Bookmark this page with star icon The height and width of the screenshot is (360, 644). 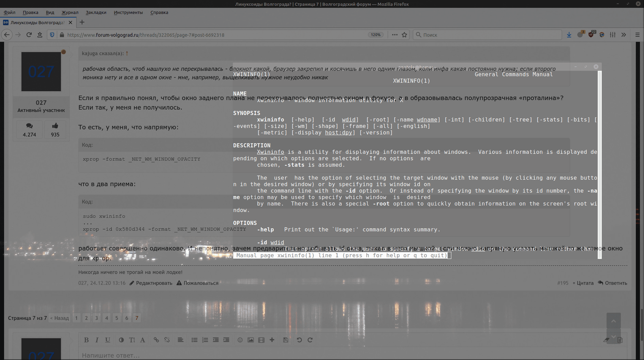coord(404,35)
